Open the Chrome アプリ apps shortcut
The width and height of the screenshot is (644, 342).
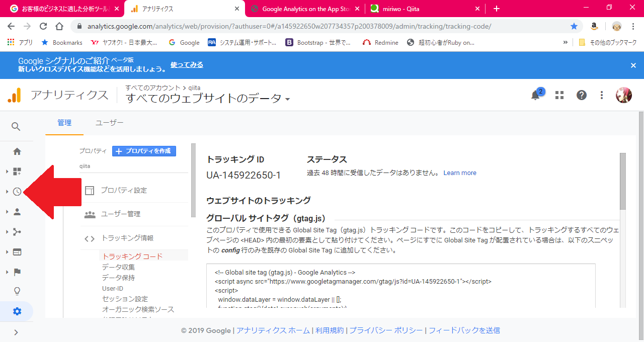[x=20, y=43]
